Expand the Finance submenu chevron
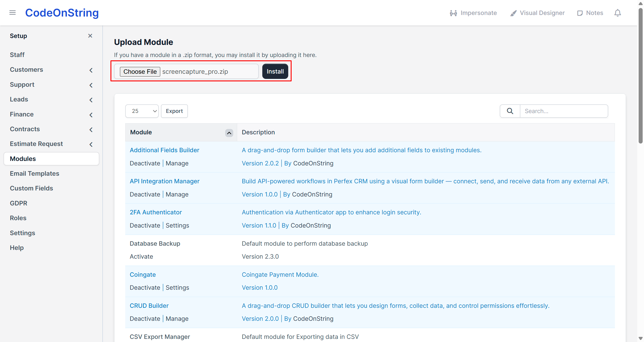This screenshot has height=342, width=644. tap(91, 115)
